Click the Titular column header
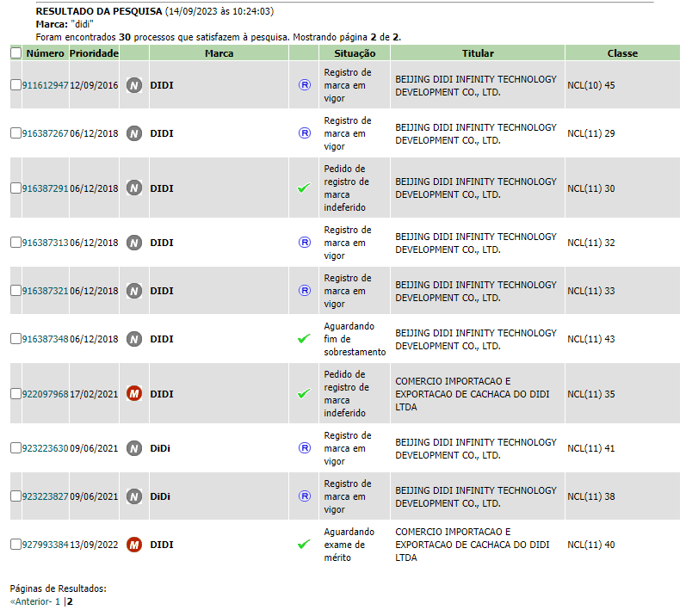The width and height of the screenshot is (686, 616). [478, 53]
